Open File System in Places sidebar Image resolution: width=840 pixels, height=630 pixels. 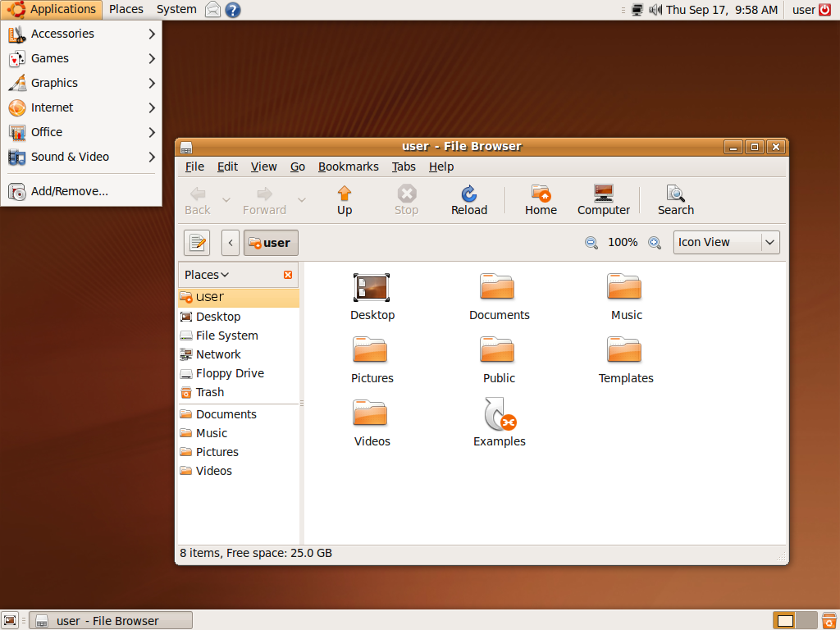[239, 336]
